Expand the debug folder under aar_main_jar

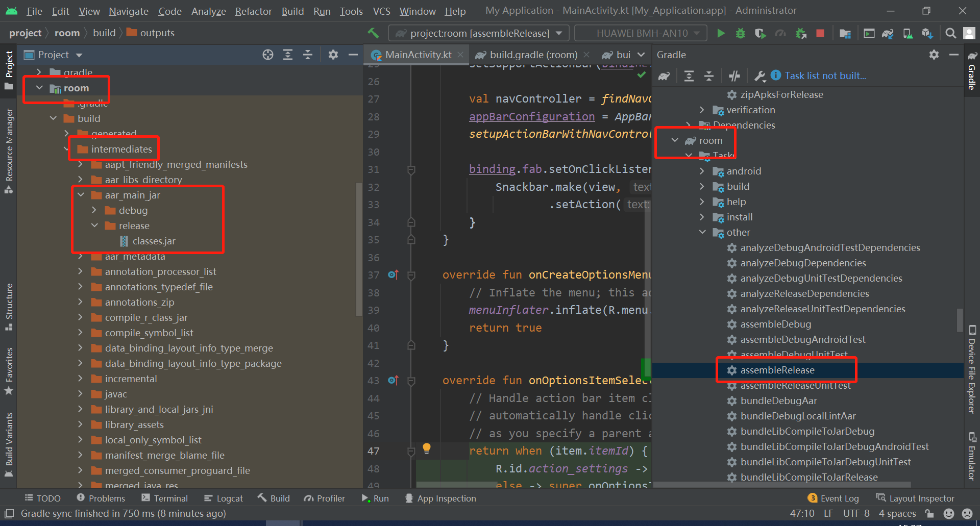click(x=94, y=210)
